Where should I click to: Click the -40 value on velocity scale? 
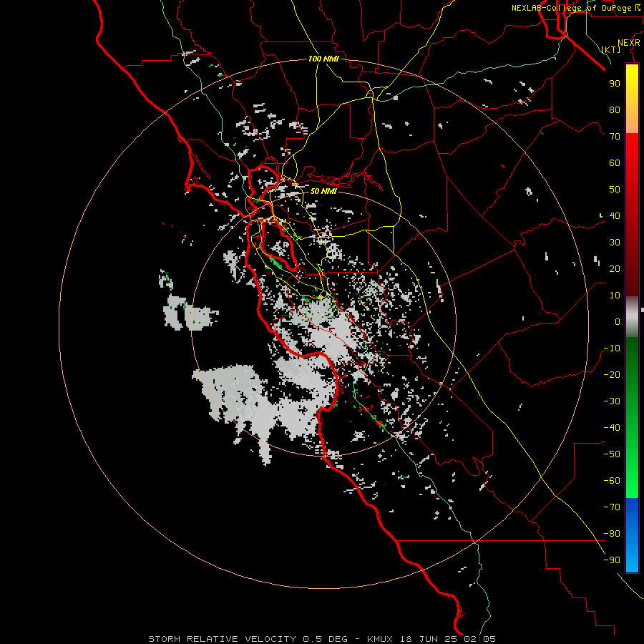click(x=612, y=428)
